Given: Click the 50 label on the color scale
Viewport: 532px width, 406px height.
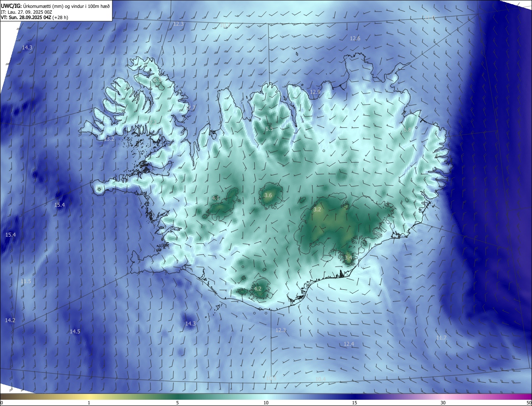Looking at the screenshot, I should point(529,403).
